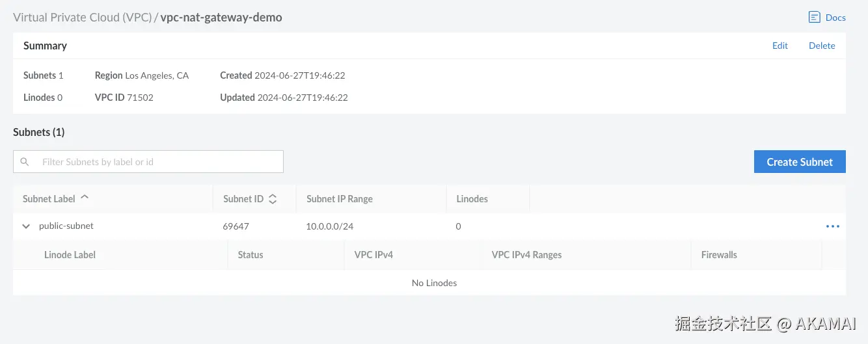This screenshot has height=344, width=868.
Task: Open the Virtual Private Cloud (VPC) breadcrumb
Action: pos(82,18)
